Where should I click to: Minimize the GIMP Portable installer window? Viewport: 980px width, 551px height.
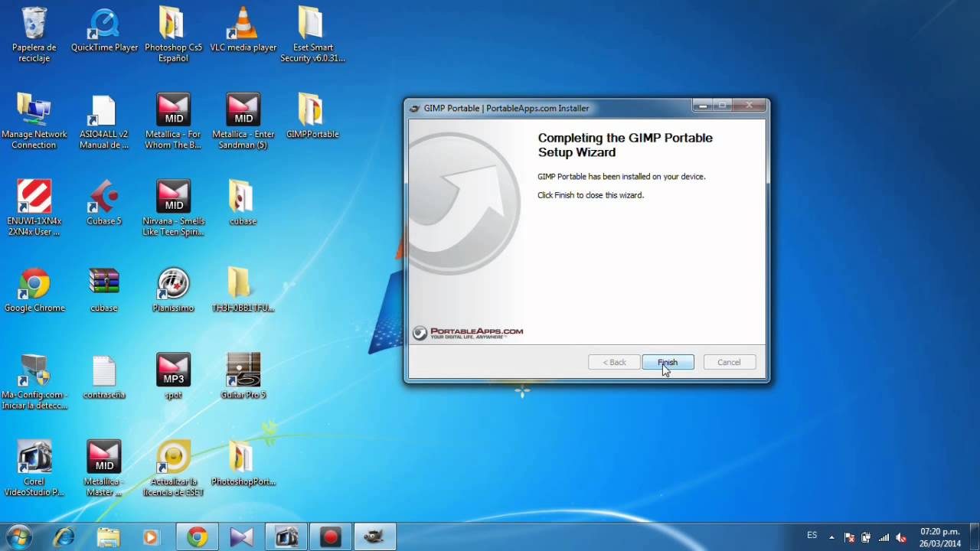[703, 106]
